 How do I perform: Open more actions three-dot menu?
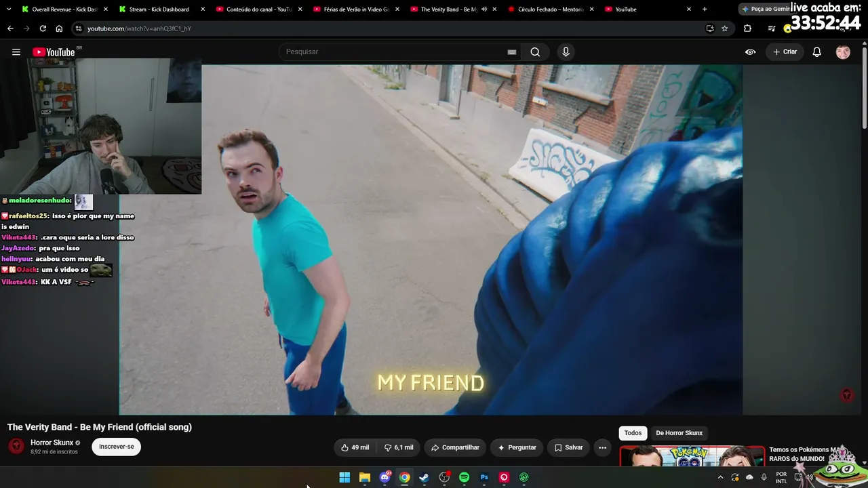602,447
